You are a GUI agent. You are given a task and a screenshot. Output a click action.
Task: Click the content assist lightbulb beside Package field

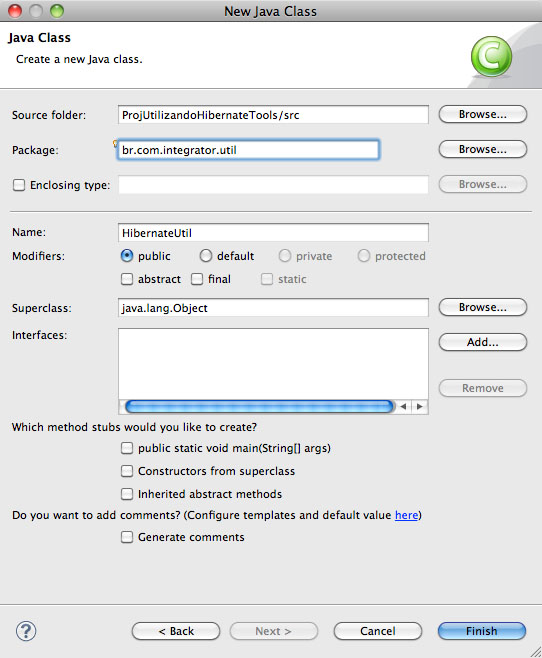[115, 144]
